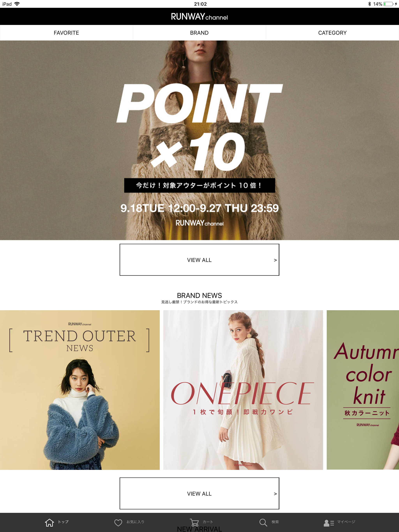Switch to the BRAND tab
399x532 pixels.
pos(199,33)
